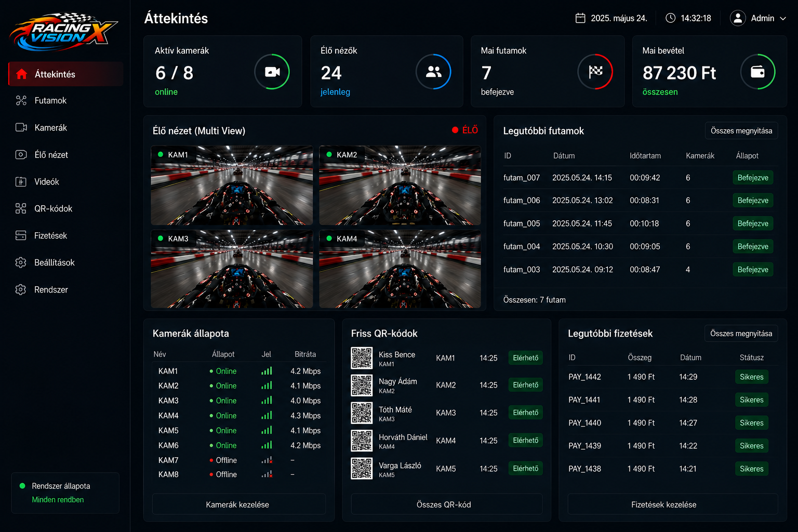Select payment PAY_1439
Image resolution: width=798 pixels, height=532 pixels.
click(x=584, y=446)
